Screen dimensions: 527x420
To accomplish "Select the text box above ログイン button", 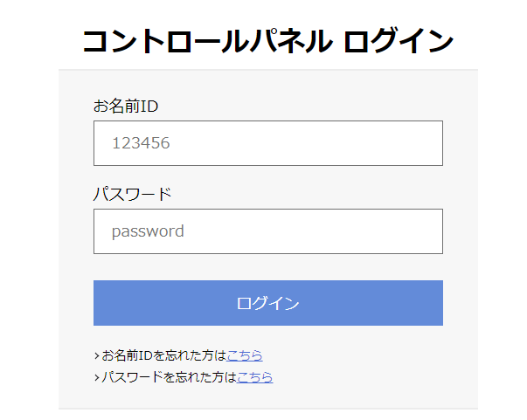I will [x=267, y=231].
